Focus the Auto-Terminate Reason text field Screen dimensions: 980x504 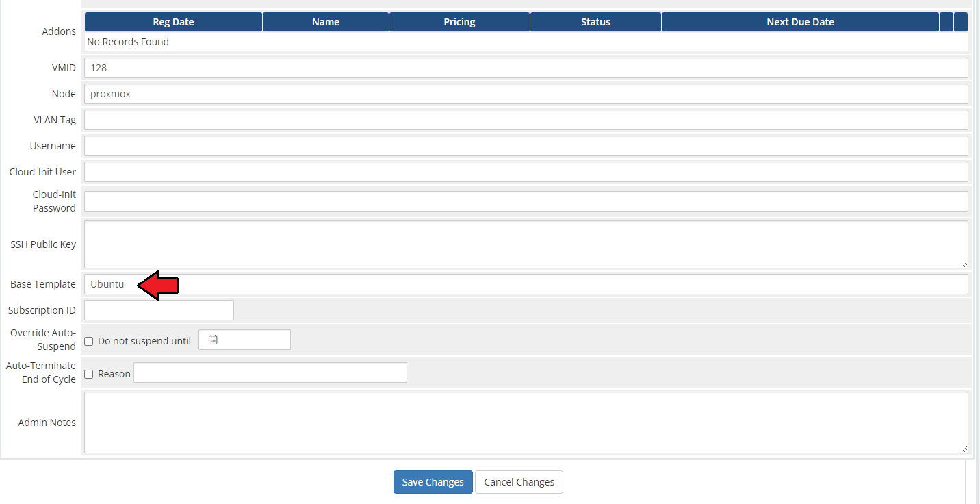click(x=270, y=373)
